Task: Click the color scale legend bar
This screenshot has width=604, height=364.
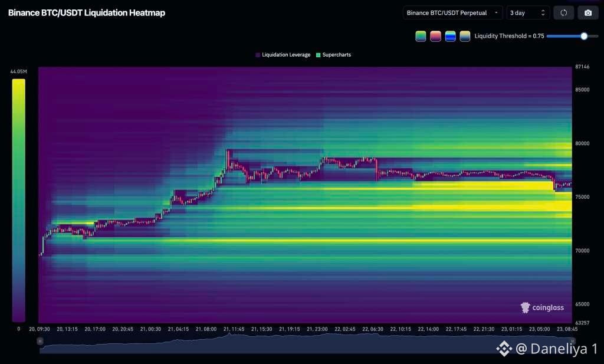Action: pyautogui.click(x=18, y=201)
